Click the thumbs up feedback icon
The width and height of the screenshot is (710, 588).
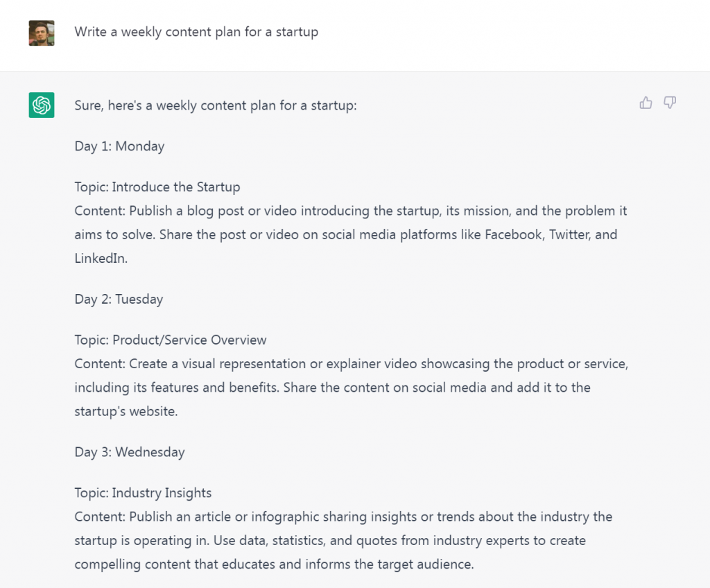pos(646,103)
